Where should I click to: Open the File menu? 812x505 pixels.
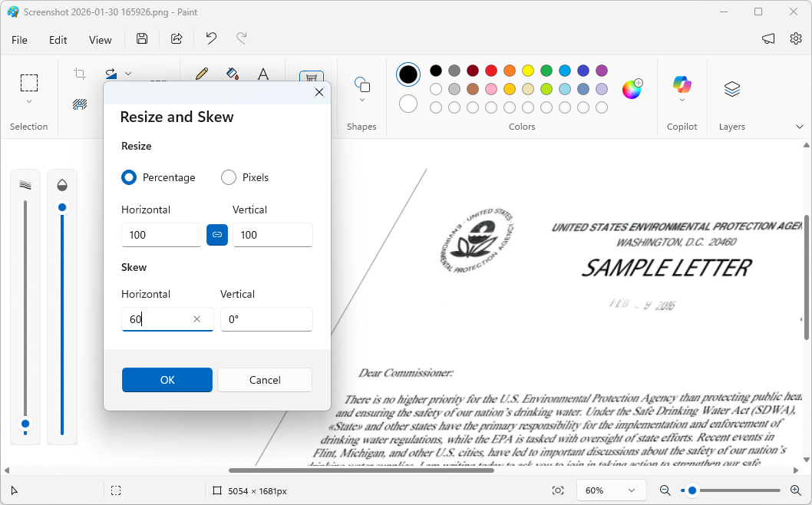[x=19, y=39]
